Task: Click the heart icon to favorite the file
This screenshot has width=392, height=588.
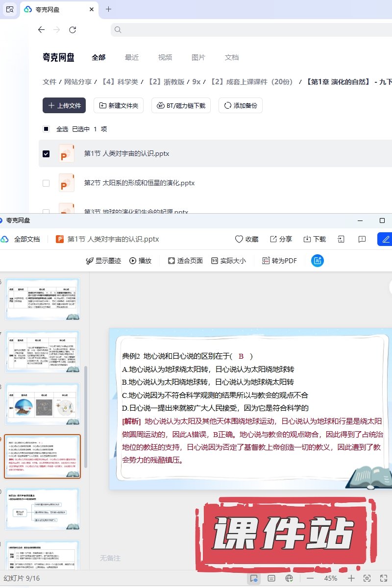Action: tap(246, 239)
